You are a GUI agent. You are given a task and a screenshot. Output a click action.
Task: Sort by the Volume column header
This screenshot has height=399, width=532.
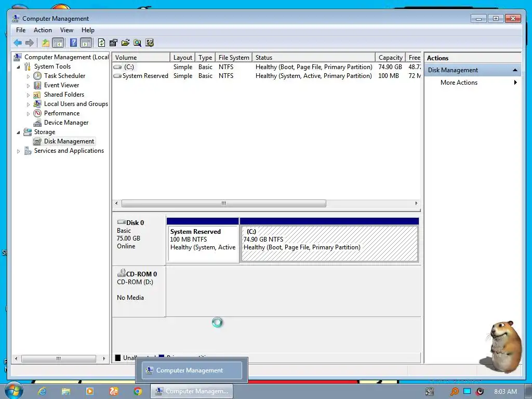click(141, 57)
